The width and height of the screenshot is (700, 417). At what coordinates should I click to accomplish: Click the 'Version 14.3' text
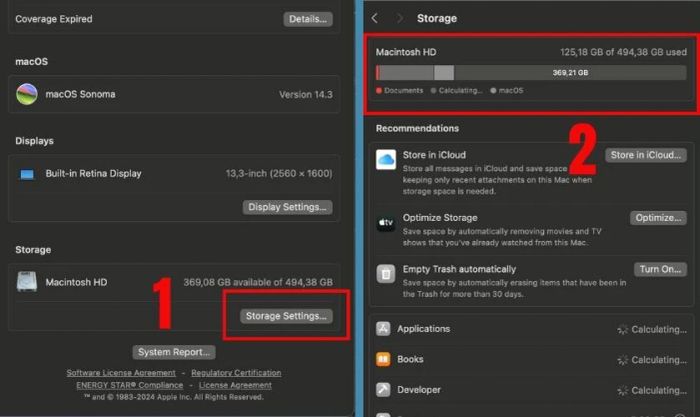[x=306, y=95]
